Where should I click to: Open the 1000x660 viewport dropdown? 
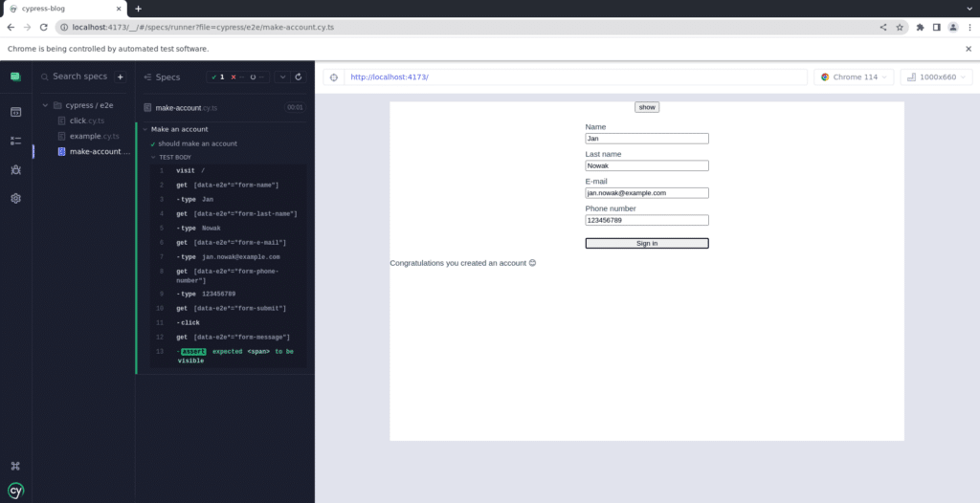pos(936,77)
